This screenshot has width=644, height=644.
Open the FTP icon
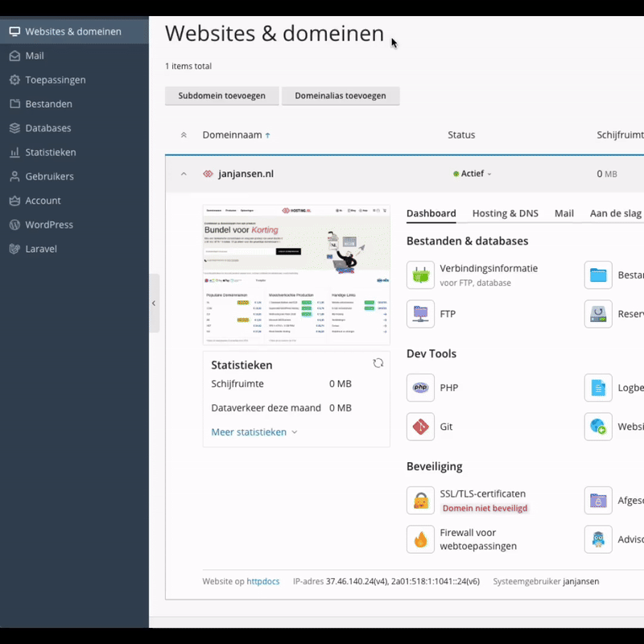[420, 314]
